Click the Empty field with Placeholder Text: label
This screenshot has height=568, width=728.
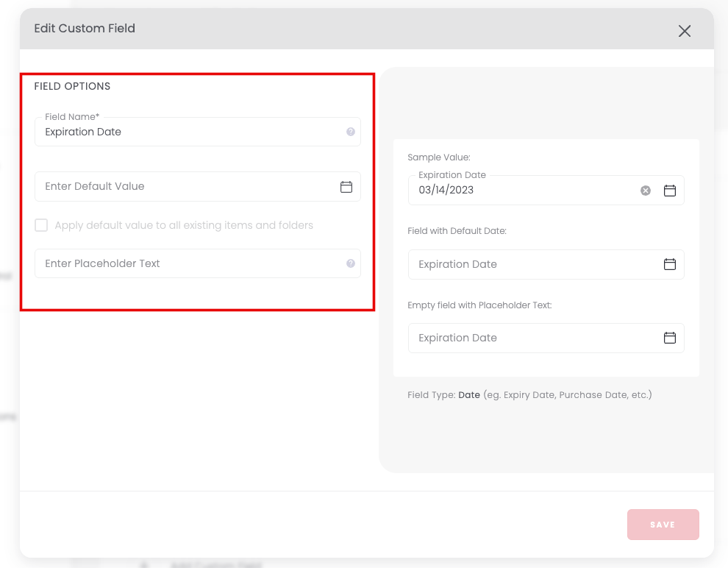tap(479, 305)
